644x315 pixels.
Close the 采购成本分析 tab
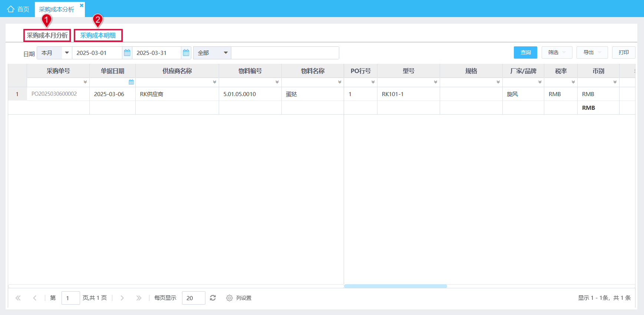pos(82,5)
